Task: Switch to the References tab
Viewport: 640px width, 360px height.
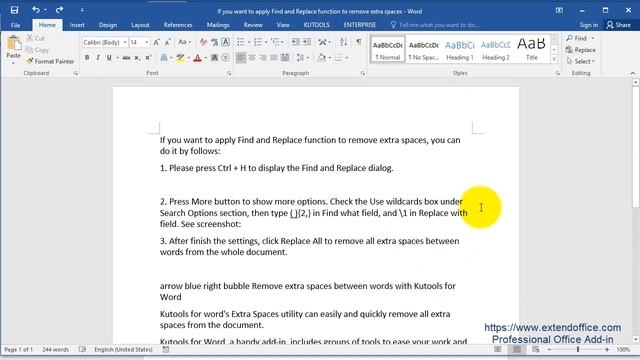Action: tap(178, 25)
